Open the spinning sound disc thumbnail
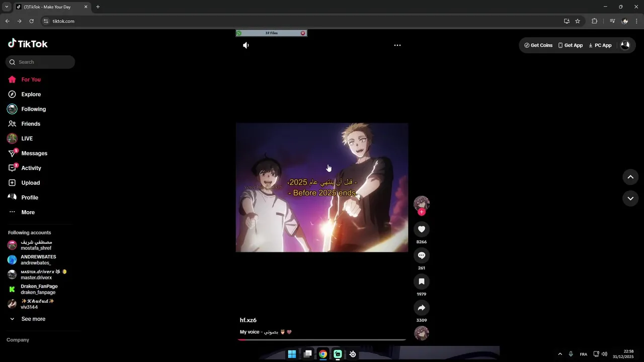 point(422,333)
